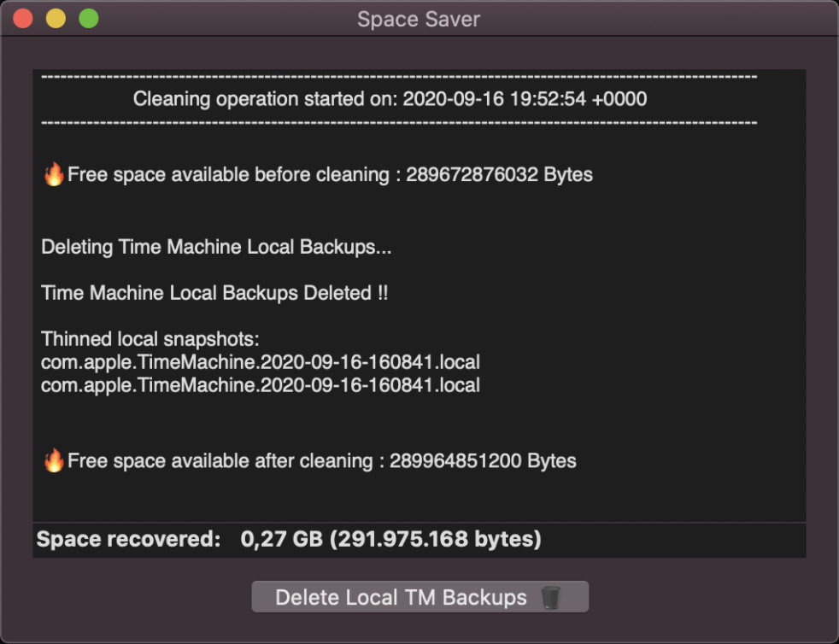Click the Space Saver window title
The image size is (839, 644).
(419, 20)
